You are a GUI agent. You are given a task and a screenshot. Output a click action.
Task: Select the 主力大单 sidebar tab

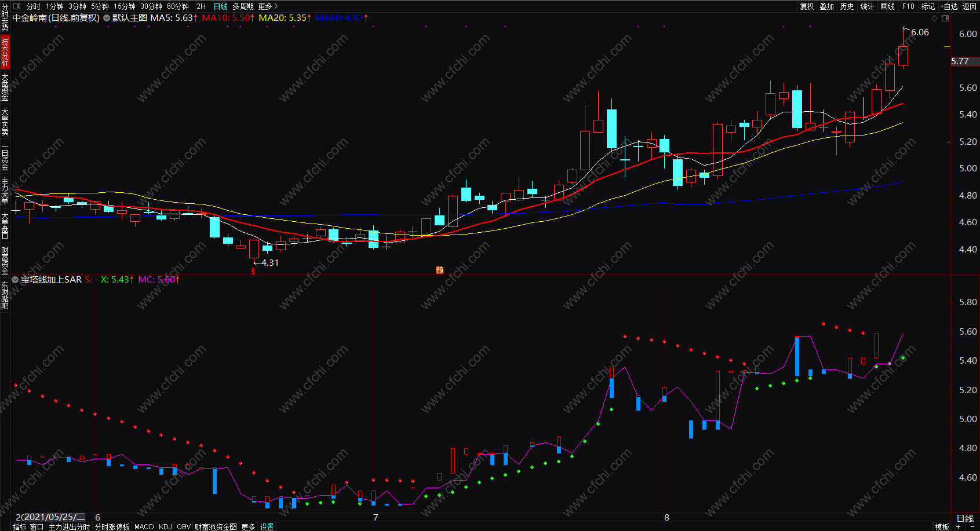pyautogui.click(x=5, y=191)
